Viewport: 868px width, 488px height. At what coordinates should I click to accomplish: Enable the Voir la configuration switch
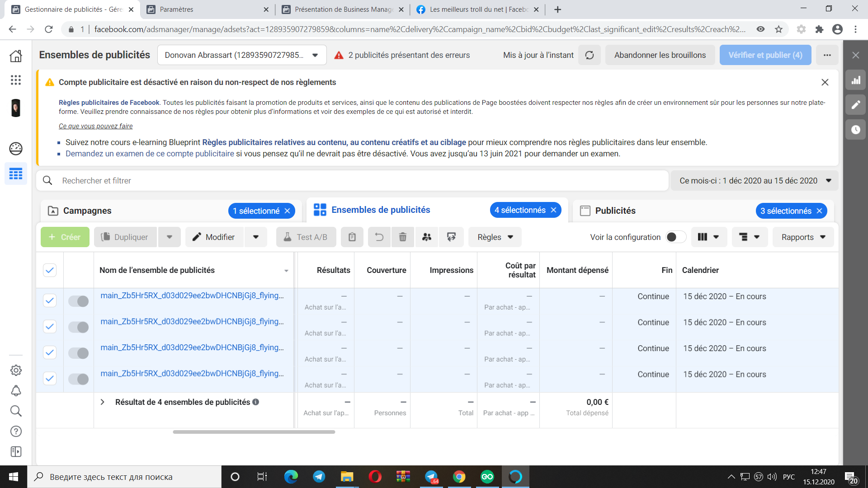click(676, 237)
